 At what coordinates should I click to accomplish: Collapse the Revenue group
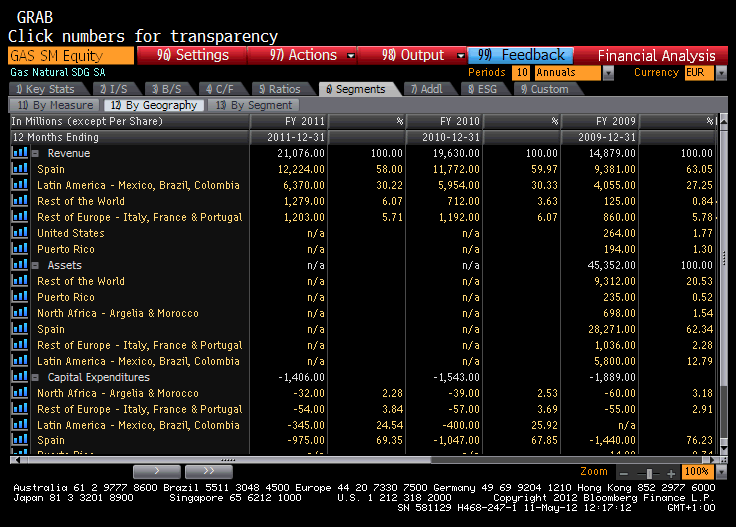click(x=35, y=153)
